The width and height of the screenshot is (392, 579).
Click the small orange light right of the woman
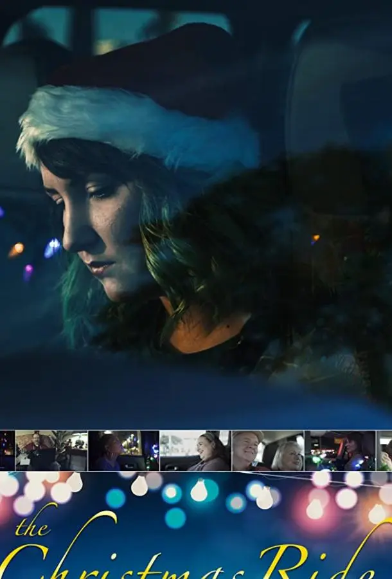click(x=315, y=239)
